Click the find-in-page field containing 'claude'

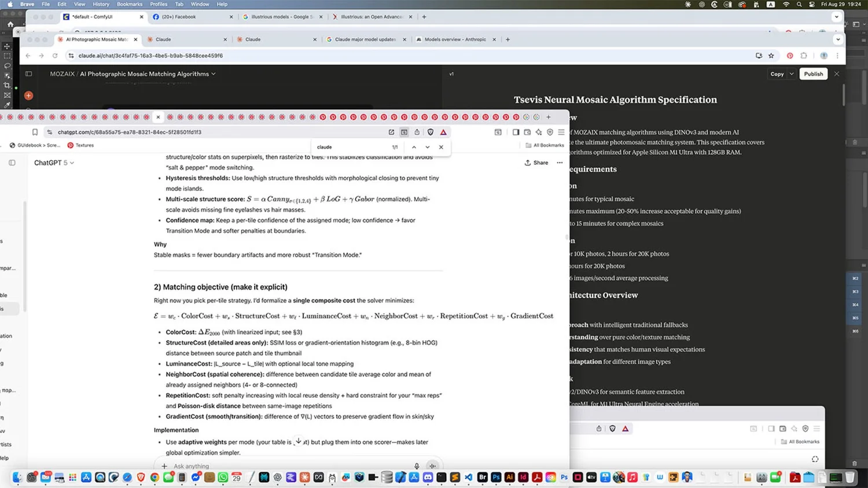point(351,147)
